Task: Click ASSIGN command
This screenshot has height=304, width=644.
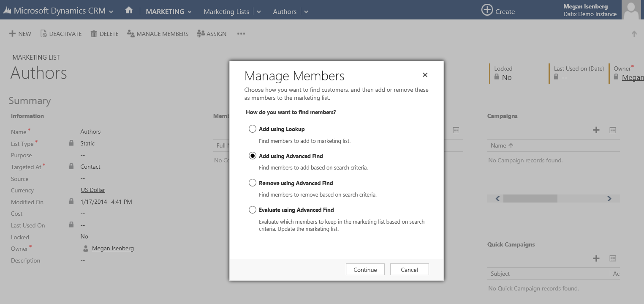Action: tap(212, 34)
